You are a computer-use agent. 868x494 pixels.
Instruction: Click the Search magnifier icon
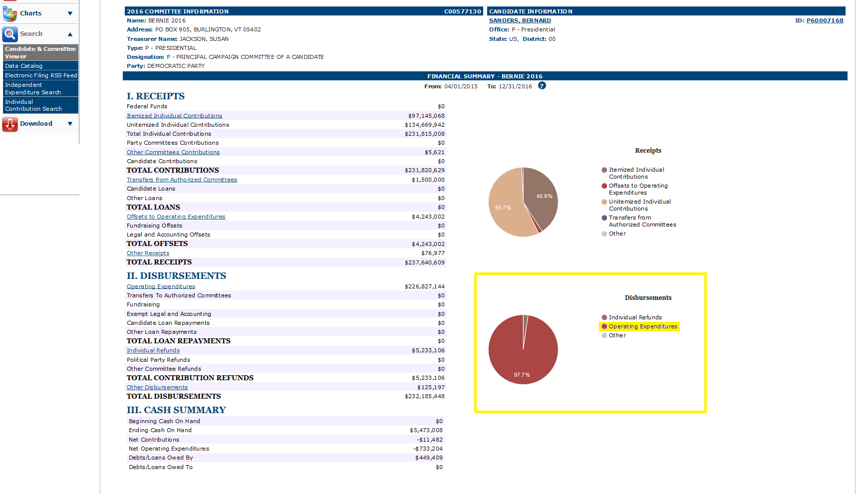pos(9,34)
